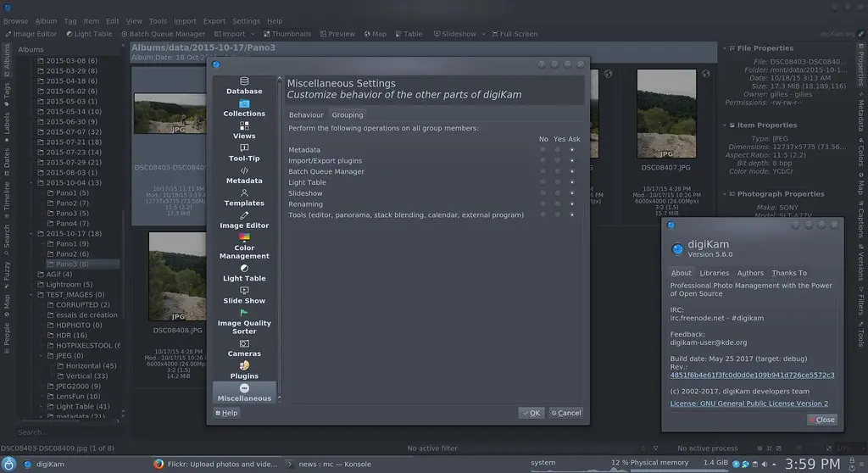The image size is (868, 473).
Task: Select the Plugins settings icon
Action: point(244,365)
